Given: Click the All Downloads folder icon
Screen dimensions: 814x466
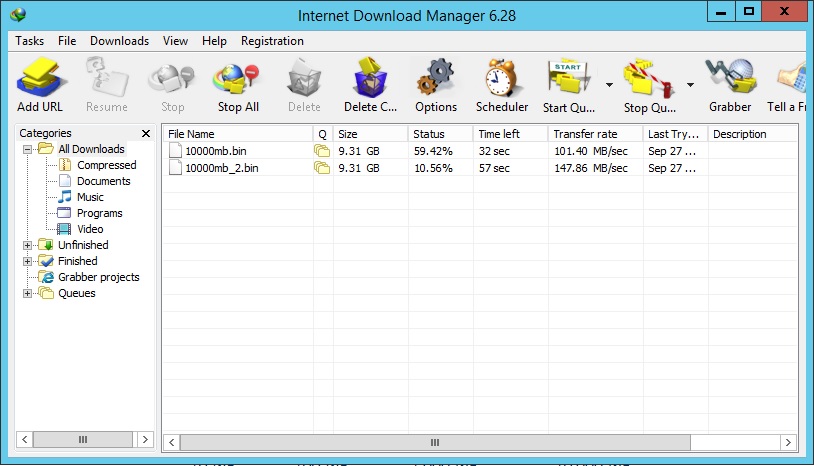Looking at the screenshot, I should [x=46, y=149].
